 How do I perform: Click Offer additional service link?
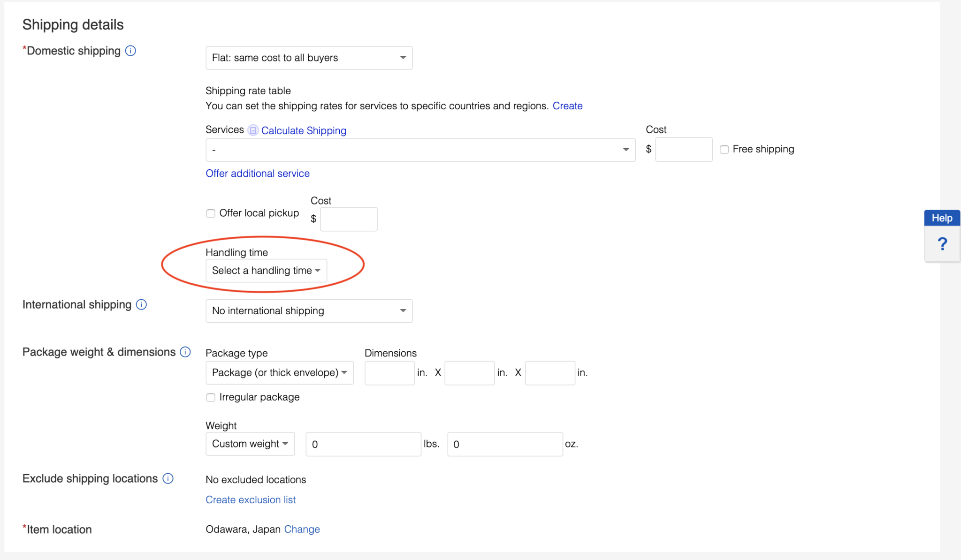258,174
